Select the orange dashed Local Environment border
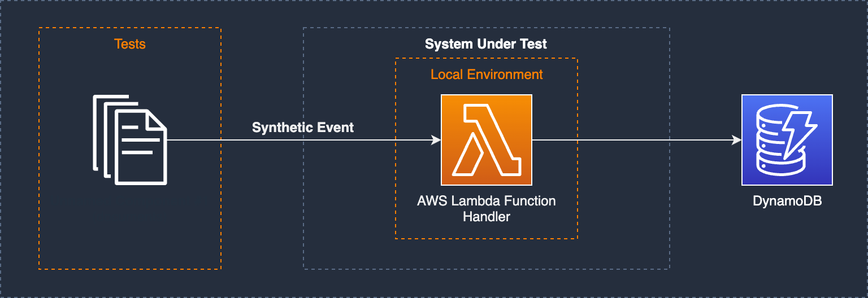Screen dimensions: 868x298 click(396, 169)
